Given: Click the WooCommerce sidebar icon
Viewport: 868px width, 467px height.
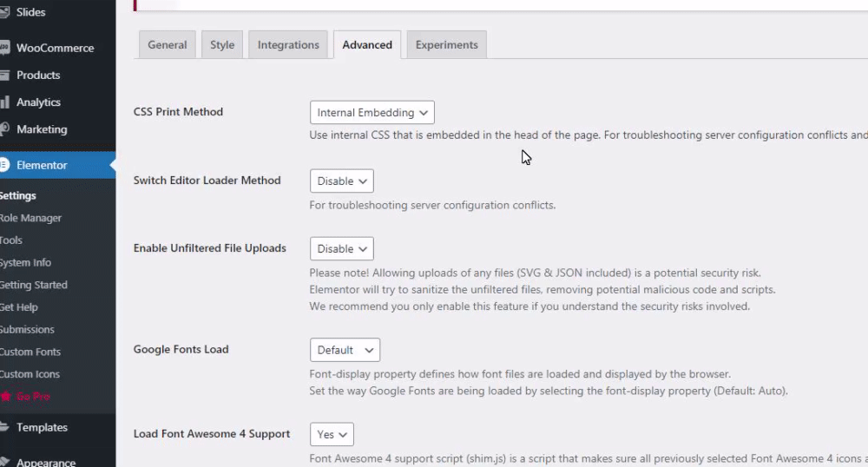Looking at the screenshot, I should (x=4, y=48).
